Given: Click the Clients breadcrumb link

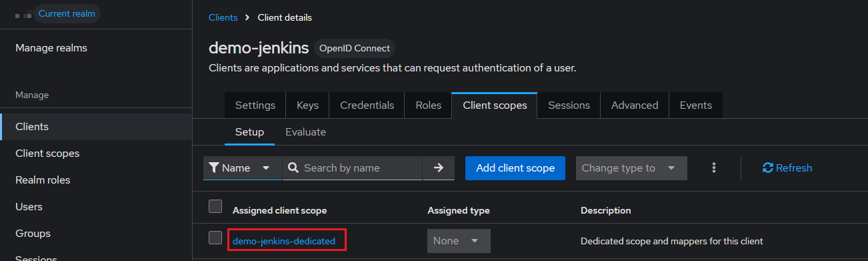Looking at the screenshot, I should click(223, 17).
